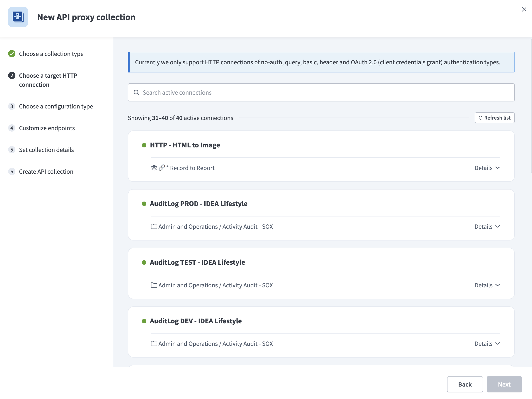Click the checkmark icon on completed step one
Screen dimensions: 532x399
point(12,54)
